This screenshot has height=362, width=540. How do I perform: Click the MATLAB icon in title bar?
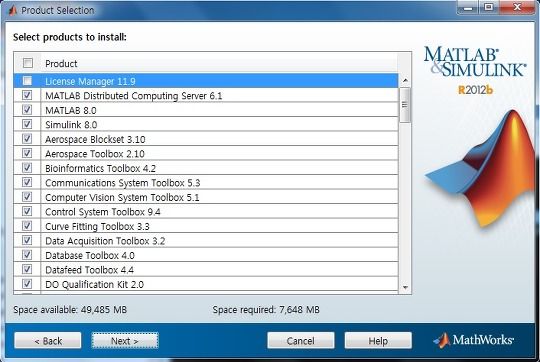point(13,11)
